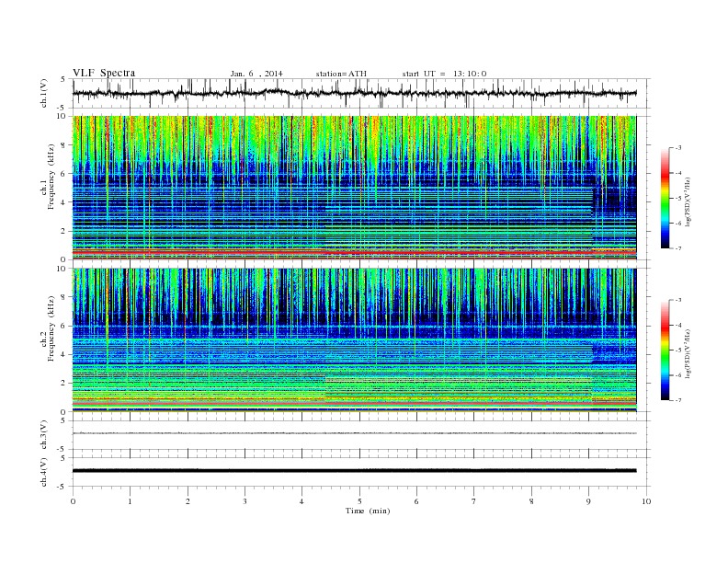The width and height of the screenshot is (728, 563).
Task: Click the ch.2 "Frequency (kHz)" axis label
Action: click(51, 327)
